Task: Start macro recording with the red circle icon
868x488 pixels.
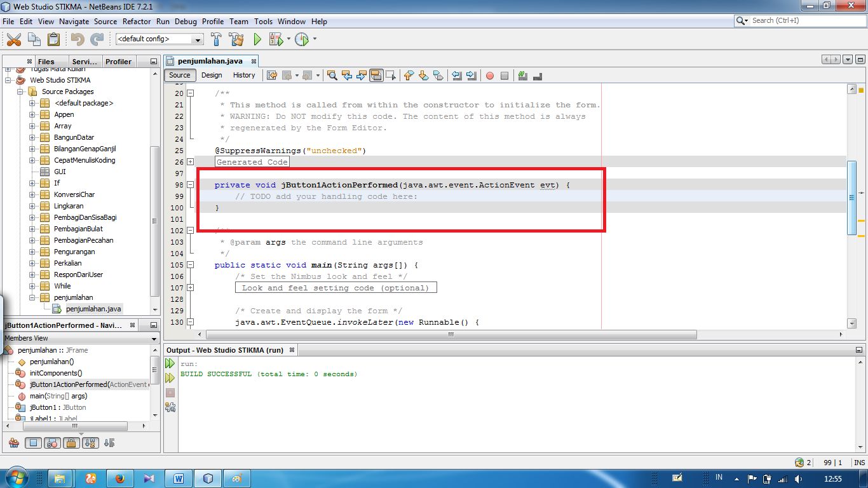Action: coord(489,75)
